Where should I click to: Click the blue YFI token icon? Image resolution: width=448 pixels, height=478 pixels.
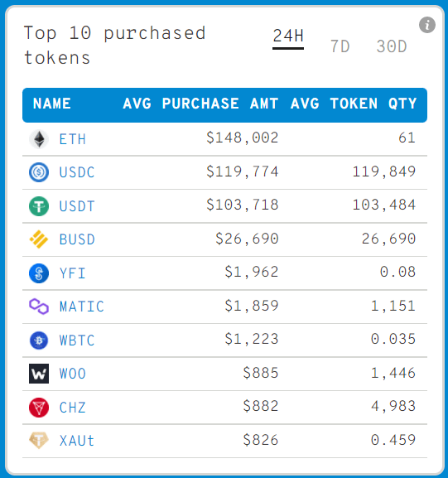[39, 273]
